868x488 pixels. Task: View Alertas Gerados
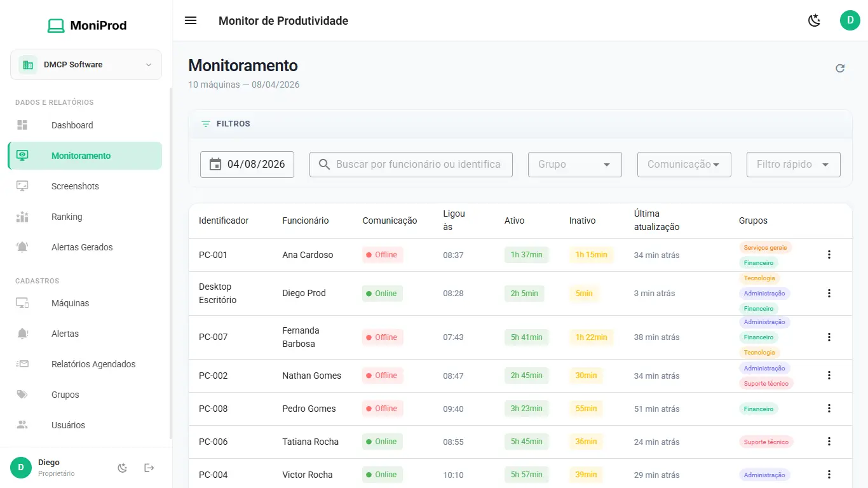point(82,247)
